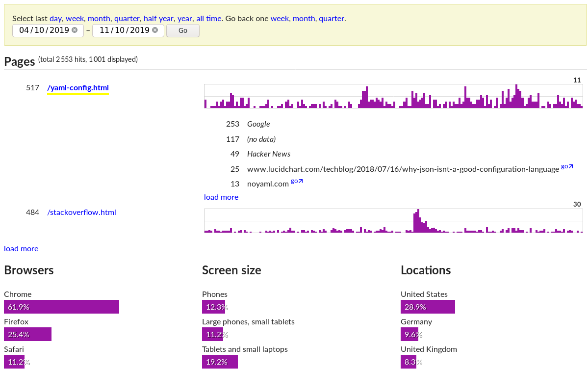Image resolution: width=588 pixels, height=371 pixels.
Task: Show all time statistics
Action: click(208, 18)
